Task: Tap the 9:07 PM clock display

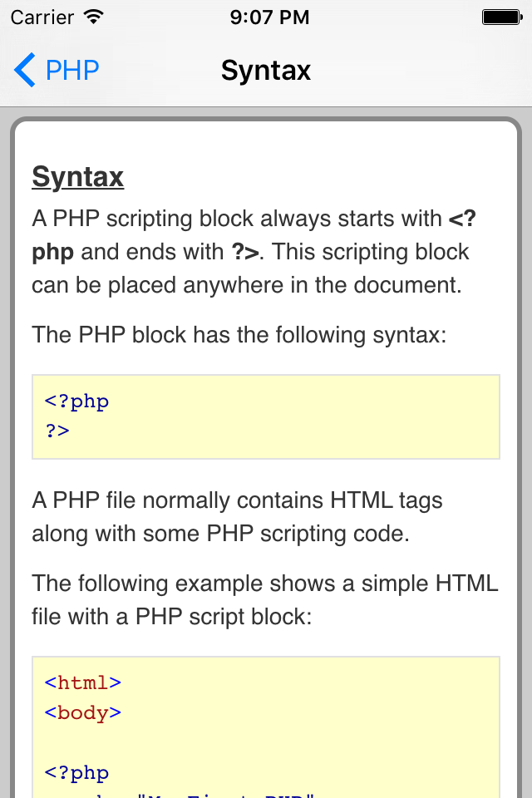Action: (x=269, y=16)
